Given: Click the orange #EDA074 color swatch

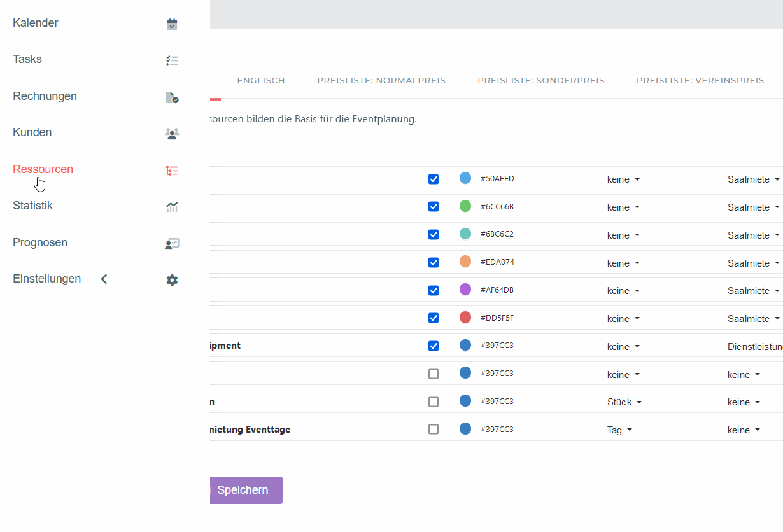Looking at the screenshot, I should click(465, 262).
